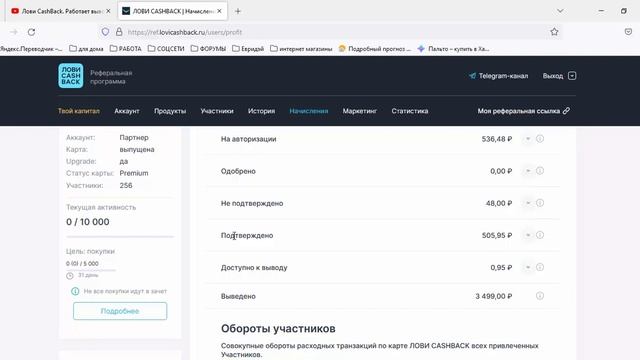The height and width of the screenshot is (360, 640).
Task: Click the 3 499,00 ₽ withdrawn amount
Action: tap(493, 296)
